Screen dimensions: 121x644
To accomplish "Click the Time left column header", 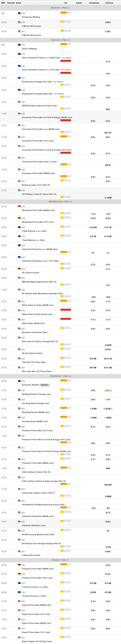I will pyautogui.click(x=10, y=3).
